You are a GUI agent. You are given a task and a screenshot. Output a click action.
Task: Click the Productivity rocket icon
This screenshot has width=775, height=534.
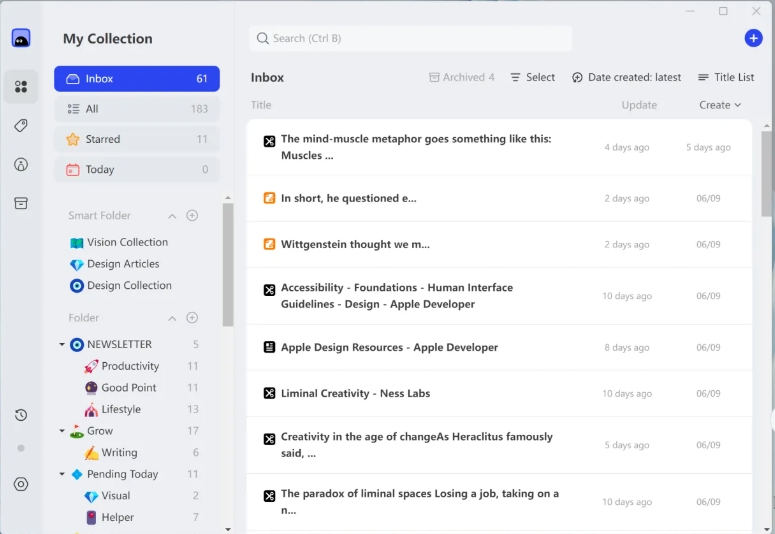click(x=91, y=366)
